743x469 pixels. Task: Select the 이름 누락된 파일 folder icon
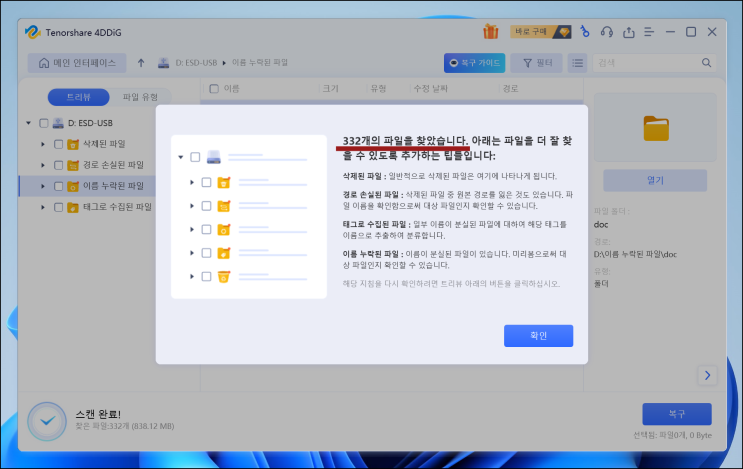coord(72,186)
